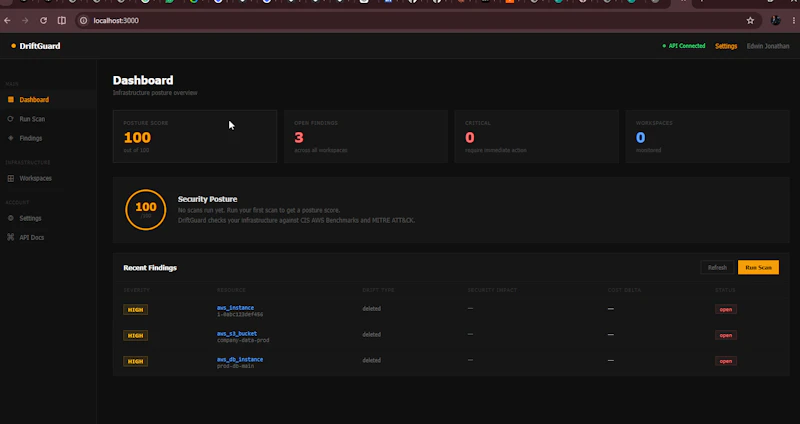The width and height of the screenshot is (800, 424).
Task: Click HIGH badge for aws_db_instance row
Action: tap(135, 361)
